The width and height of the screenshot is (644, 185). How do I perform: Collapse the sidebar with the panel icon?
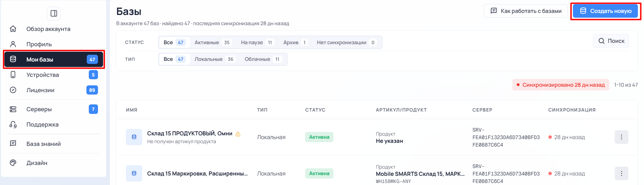54,14
